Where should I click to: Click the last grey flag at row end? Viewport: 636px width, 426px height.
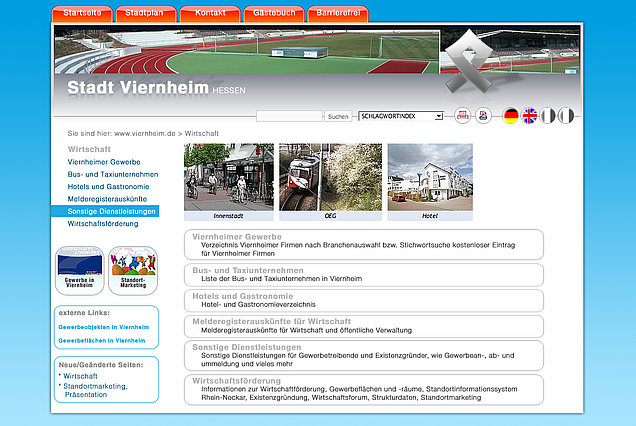[566, 116]
